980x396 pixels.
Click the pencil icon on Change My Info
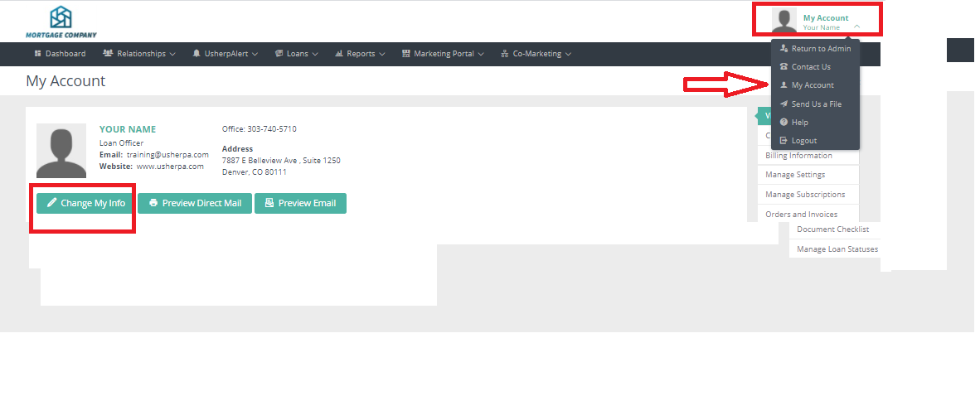tap(51, 203)
